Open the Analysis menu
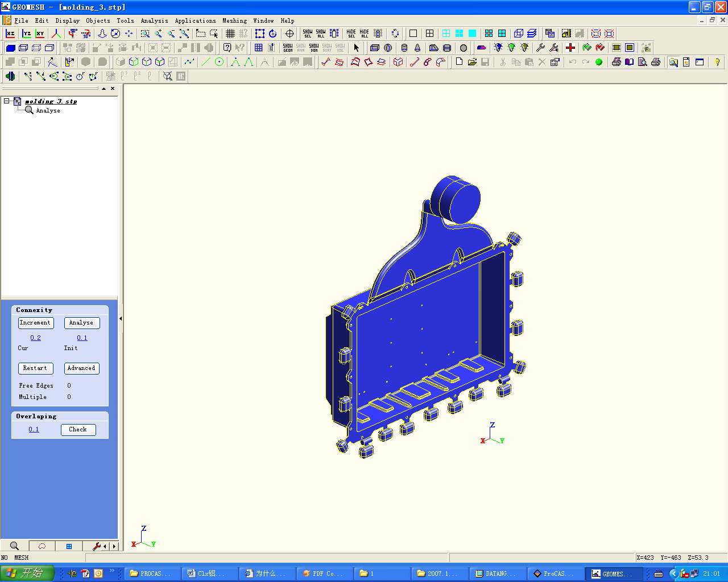Screen dimensions: 728x582 click(155, 20)
